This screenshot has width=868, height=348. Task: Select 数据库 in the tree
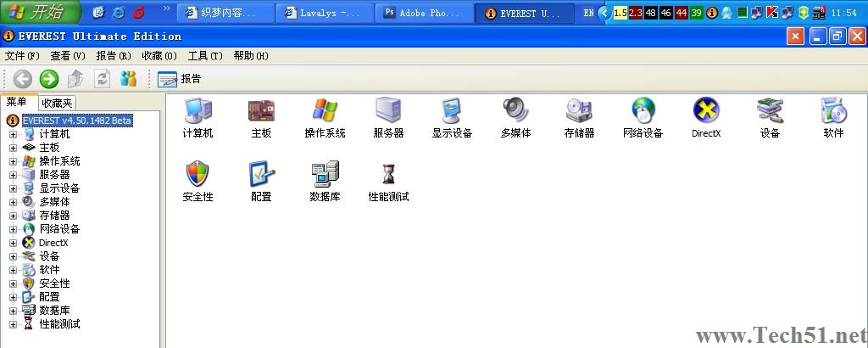[54, 311]
